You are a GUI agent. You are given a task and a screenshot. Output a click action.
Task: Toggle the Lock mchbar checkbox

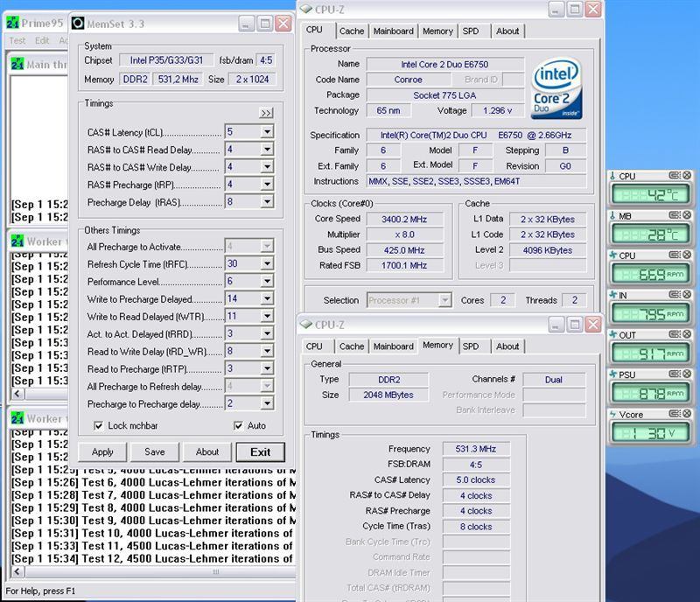click(98, 425)
